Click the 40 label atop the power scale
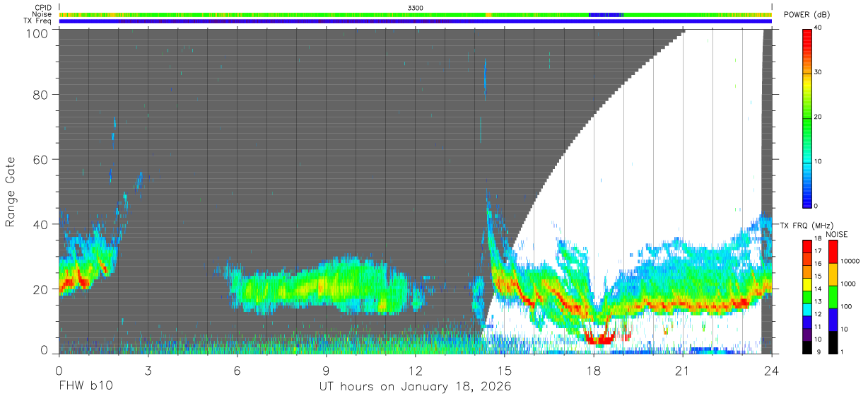The width and height of the screenshot is (868, 401). [x=817, y=28]
